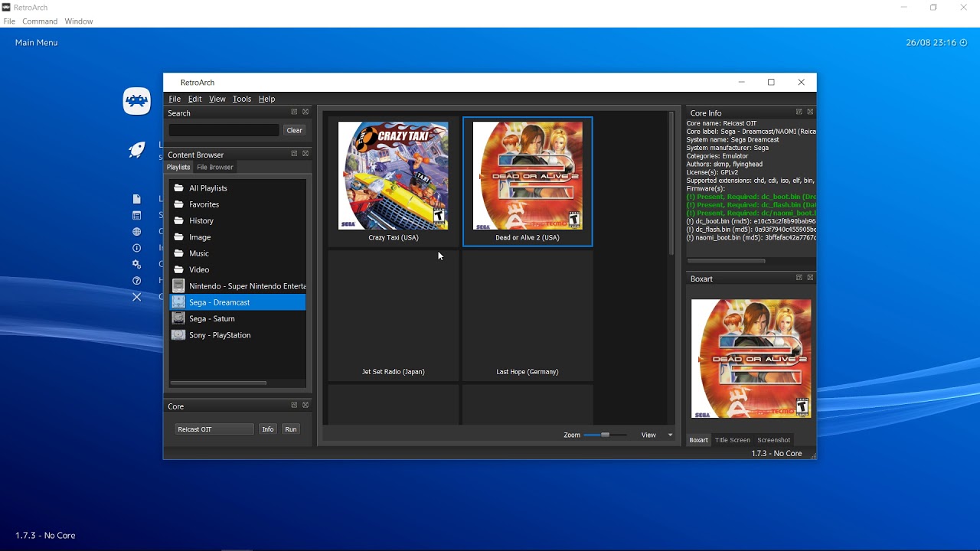This screenshot has width=980, height=551.
Task: Open Window menu in main RetroArch window
Action: click(79, 21)
